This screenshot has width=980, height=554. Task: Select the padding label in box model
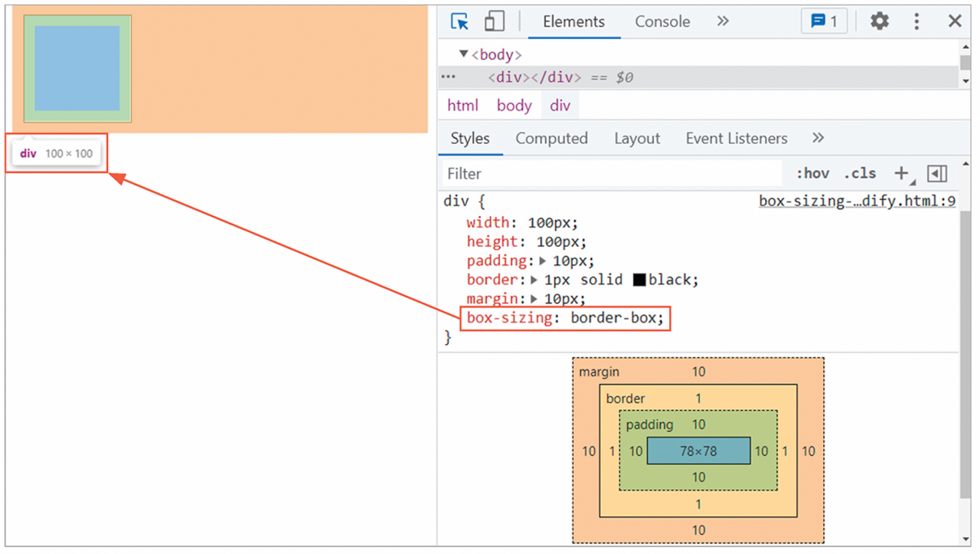[649, 425]
